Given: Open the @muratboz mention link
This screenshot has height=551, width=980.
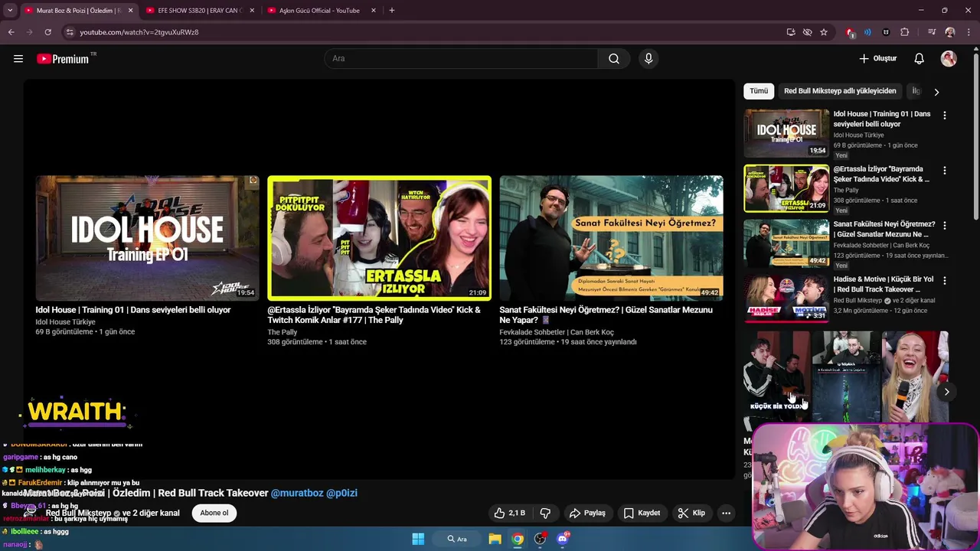Looking at the screenshot, I should (297, 493).
